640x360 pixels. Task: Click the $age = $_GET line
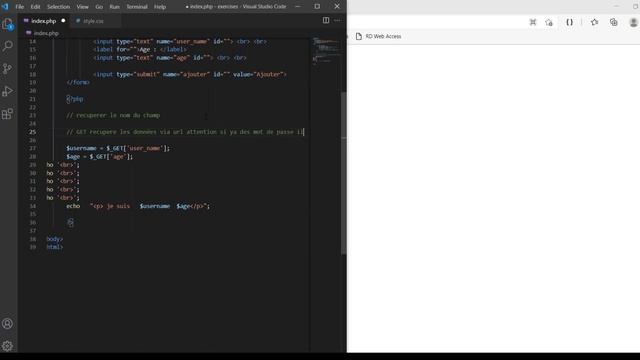pos(100,156)
